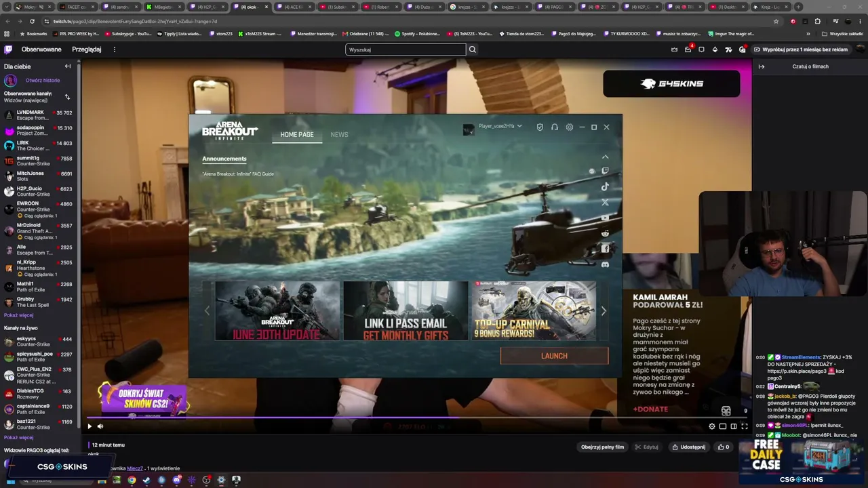Viewport: 868px width, 488px height.
Task: Click the Edytuj clip button
Action: click(x=646, y=447)
